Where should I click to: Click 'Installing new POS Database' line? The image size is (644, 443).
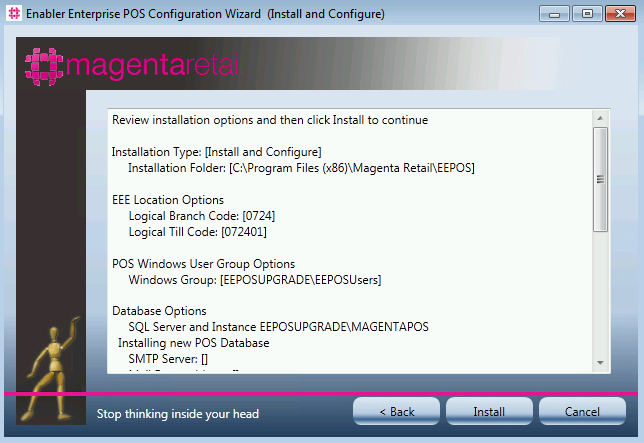coord(193,343)
